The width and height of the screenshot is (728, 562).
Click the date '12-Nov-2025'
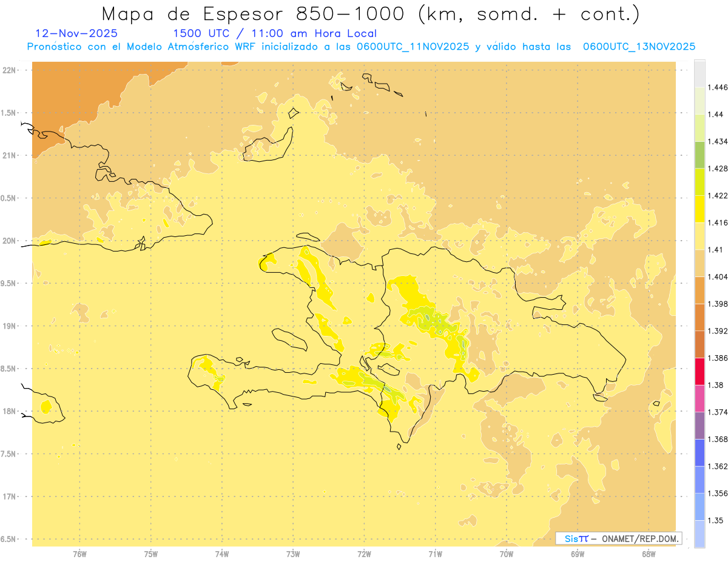76,33
